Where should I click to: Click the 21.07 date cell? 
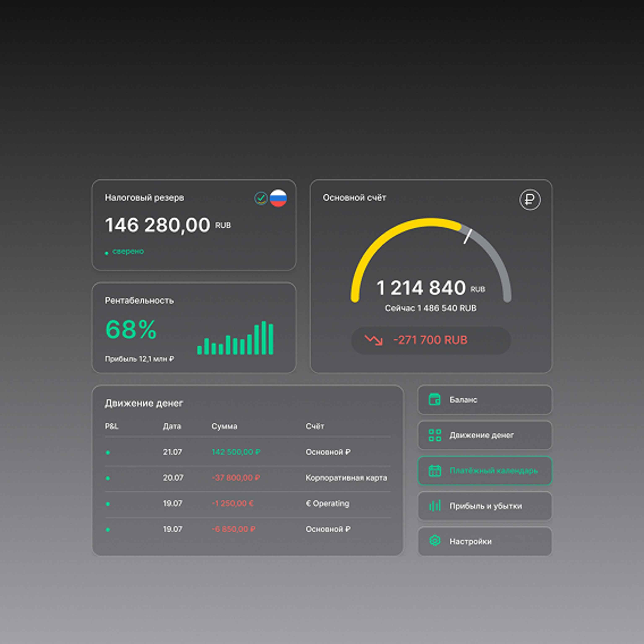point(172,452)
